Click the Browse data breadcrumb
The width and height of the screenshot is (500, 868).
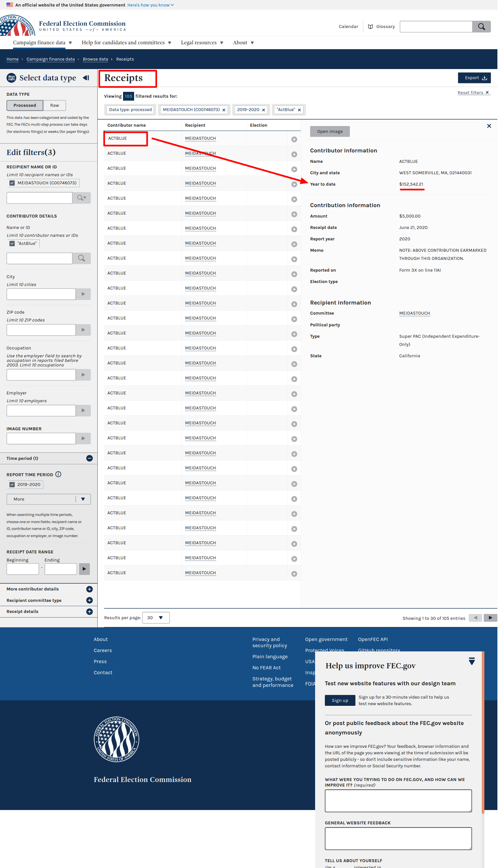click(x=95, y=59)
